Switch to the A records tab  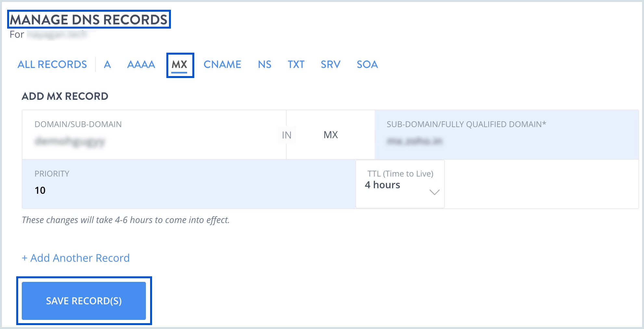pyautogui.click(x=107, y=64)
